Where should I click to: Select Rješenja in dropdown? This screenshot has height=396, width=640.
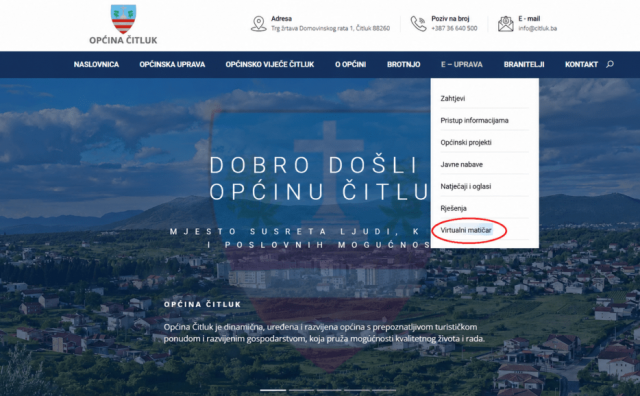point(453,209)
